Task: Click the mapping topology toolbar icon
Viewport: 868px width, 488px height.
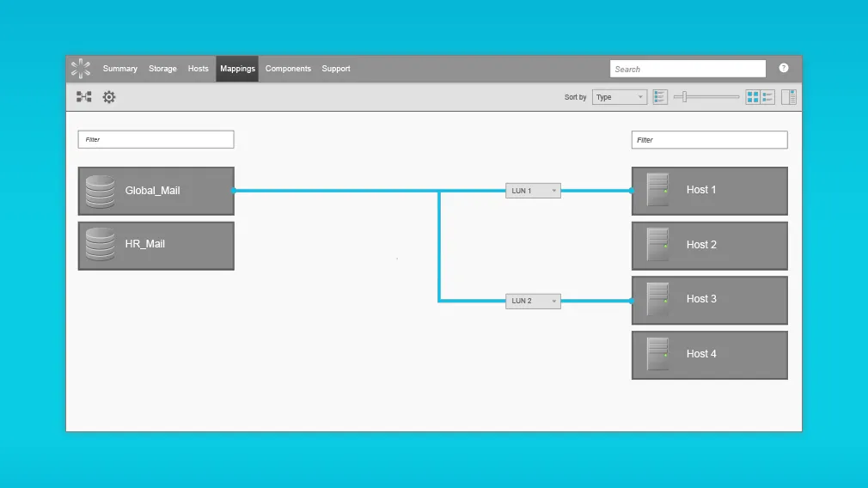Action: [84, 97]
